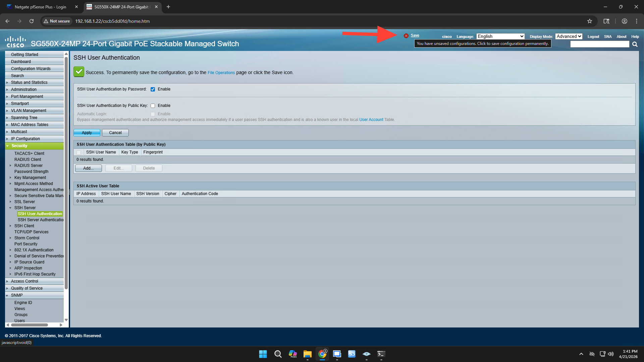Disable SSH User Authentication by Password checkbox
Image resolution: width=644 pixels, height=362 pixels.
[153, 89]
